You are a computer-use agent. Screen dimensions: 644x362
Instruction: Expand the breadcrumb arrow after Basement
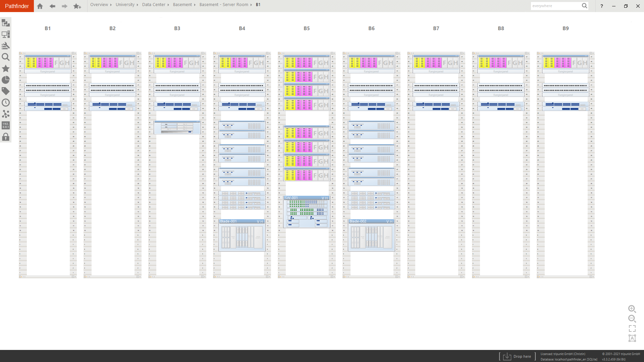click(x=195, y=5)
